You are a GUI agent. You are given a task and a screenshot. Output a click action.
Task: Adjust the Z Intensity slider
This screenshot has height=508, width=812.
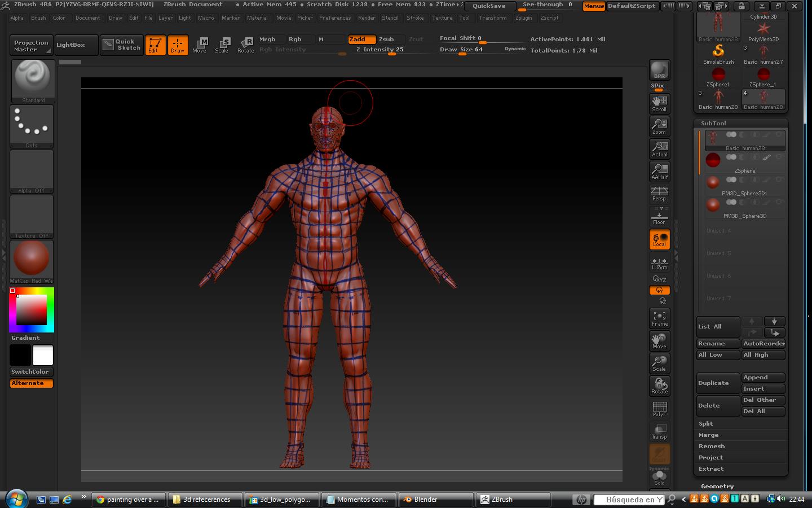[x=391, y=50]
